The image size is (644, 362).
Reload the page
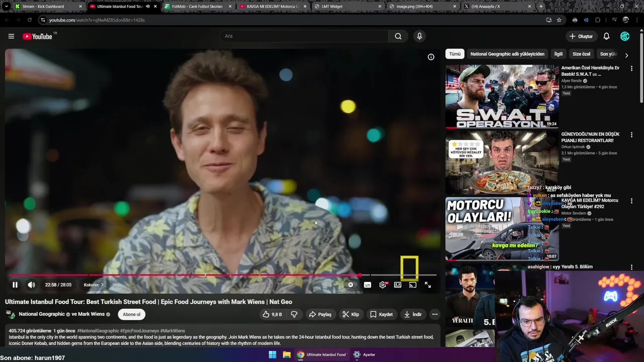point(29,20)
